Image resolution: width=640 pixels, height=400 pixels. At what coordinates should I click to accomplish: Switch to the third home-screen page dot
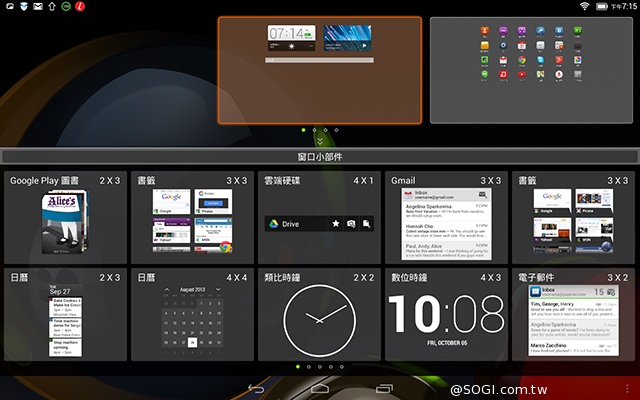click(325, 130)
